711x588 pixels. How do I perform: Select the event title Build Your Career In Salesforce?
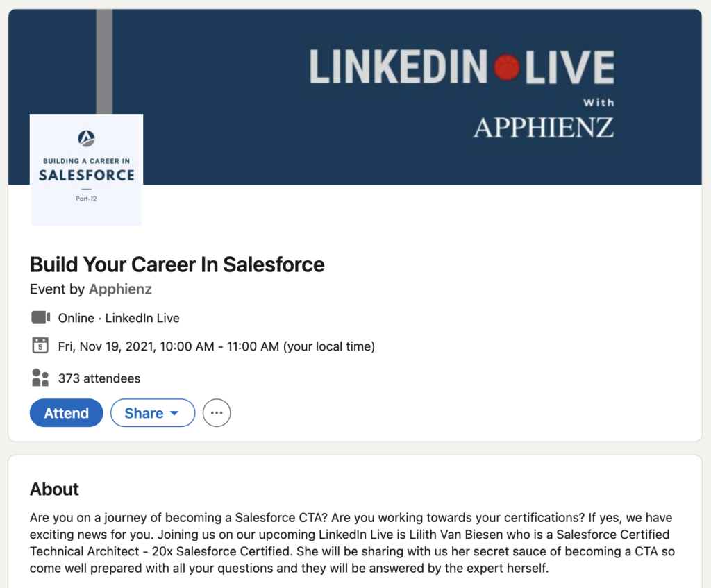click(x=176, y=264)
